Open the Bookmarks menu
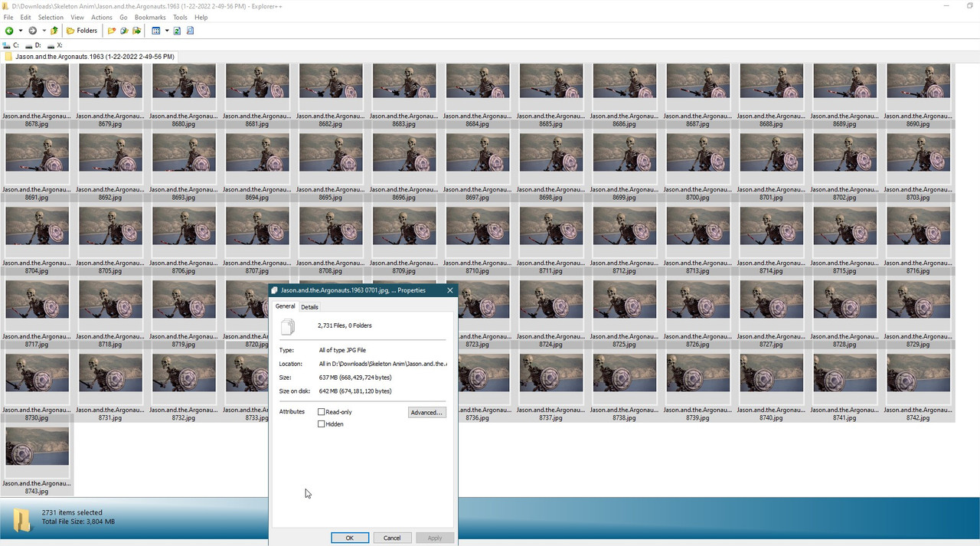Viewport: 980px width, 546px height. pos(150,17)
